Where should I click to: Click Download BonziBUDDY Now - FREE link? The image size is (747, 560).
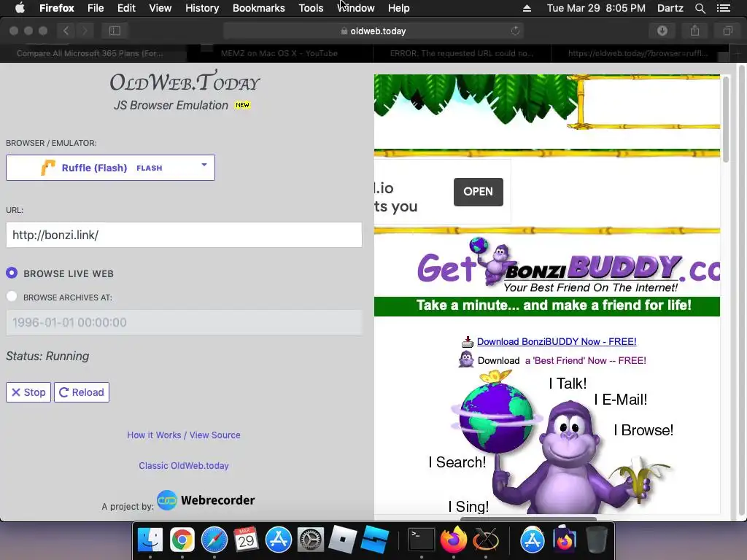[557, 341]
